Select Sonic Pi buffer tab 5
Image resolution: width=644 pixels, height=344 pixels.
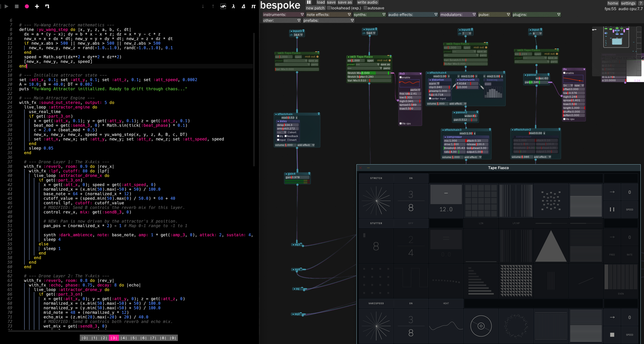point(134,338)
